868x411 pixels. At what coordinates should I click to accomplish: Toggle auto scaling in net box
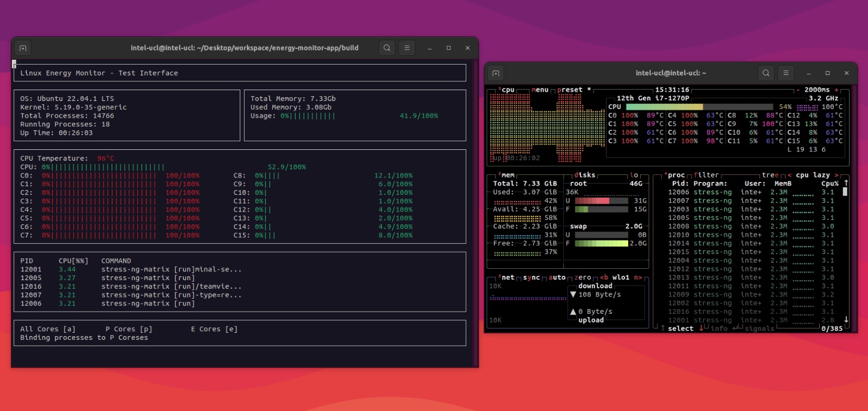[557, 277]
